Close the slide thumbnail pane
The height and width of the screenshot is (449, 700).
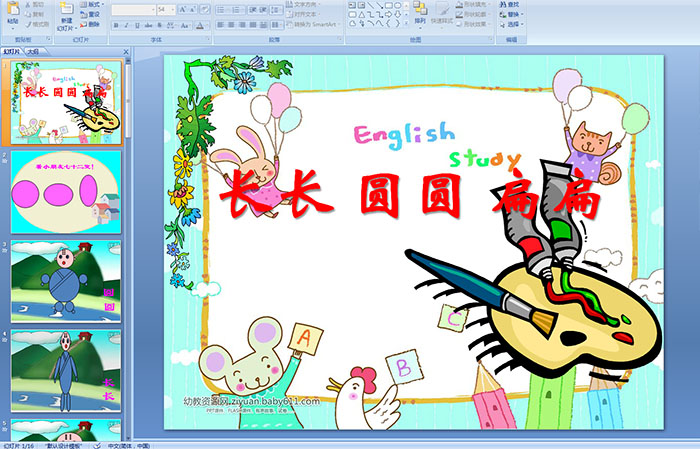point(126,52)
